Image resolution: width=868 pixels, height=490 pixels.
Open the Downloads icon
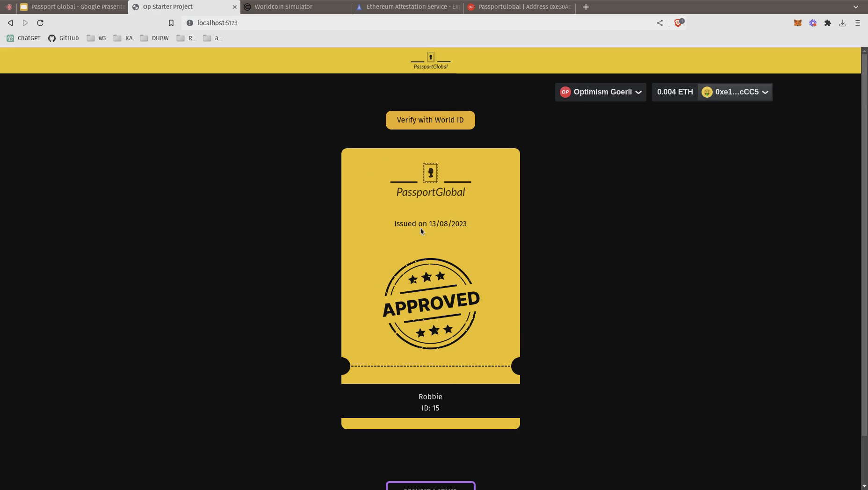click(x=843, y=23)
